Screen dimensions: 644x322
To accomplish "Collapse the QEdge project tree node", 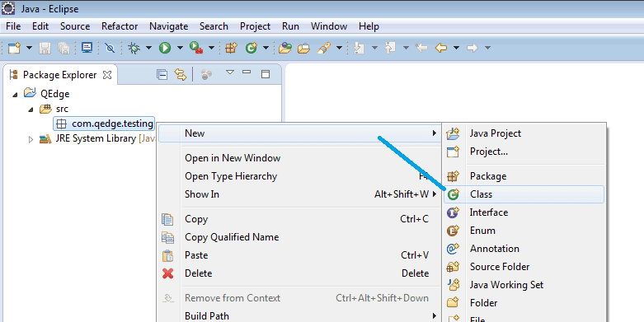I will (x=15, y=95).
